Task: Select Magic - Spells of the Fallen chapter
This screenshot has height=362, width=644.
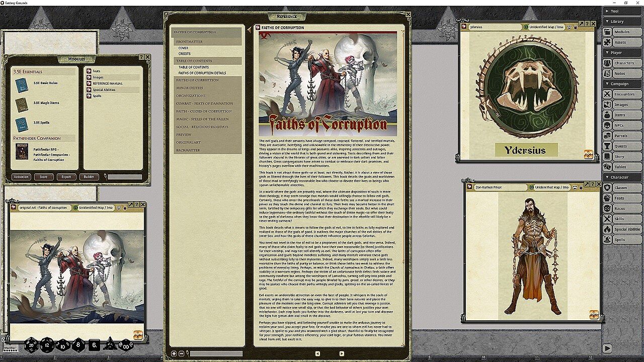Action: (x=207, y=119)
